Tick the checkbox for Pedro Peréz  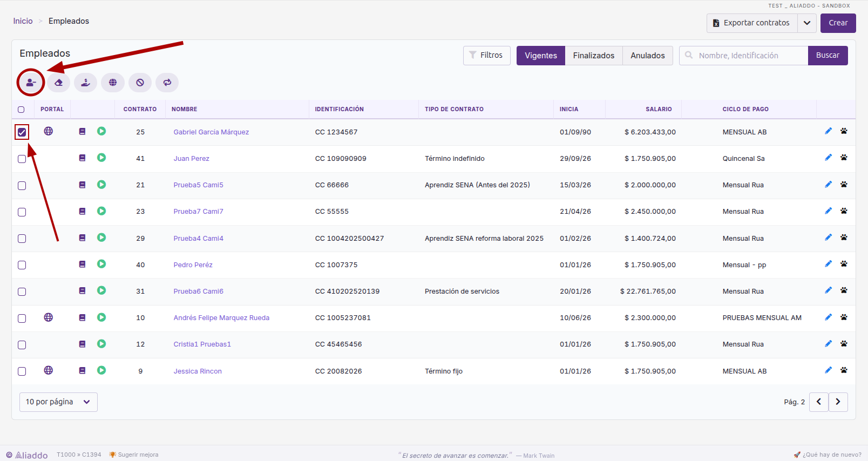click(22, 265)
